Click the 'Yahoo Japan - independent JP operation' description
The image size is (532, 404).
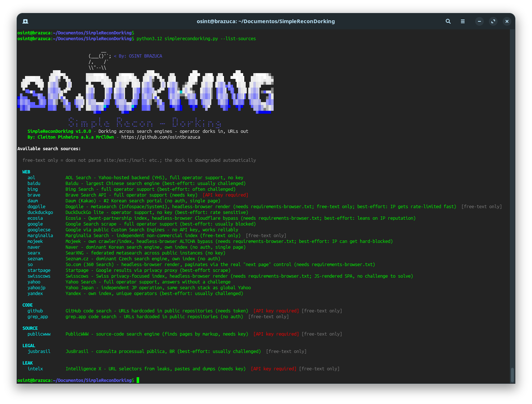(x=158, y=288)
